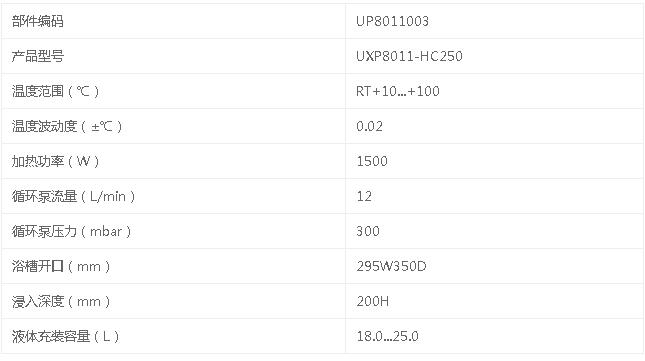Viewport: 645px width, 361px height.
Task: Click the 浸入深度（mm）label
Action: click(x=61, y=301)
